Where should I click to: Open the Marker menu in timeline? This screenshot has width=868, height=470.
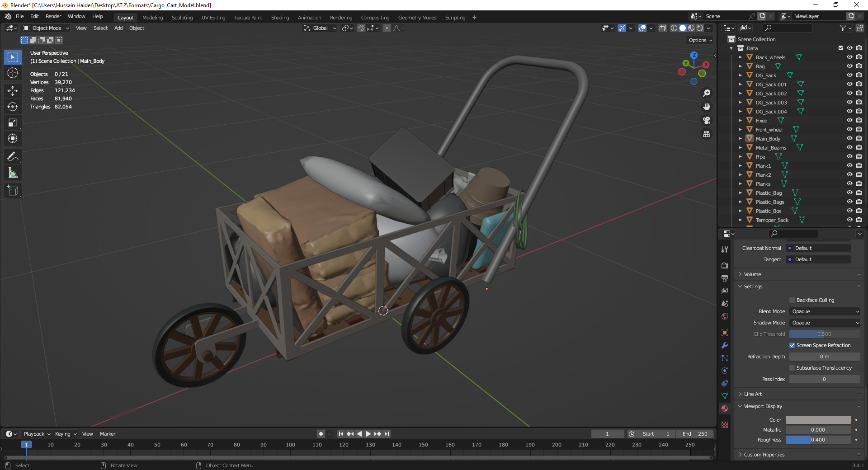pyautogui.click(x=108, y=434)
